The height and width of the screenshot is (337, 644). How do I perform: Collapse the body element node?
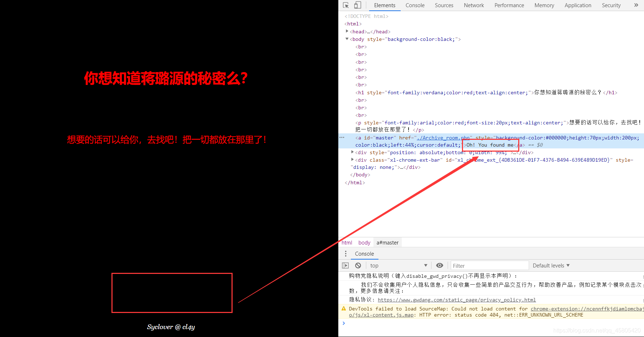tap(347, 39)
